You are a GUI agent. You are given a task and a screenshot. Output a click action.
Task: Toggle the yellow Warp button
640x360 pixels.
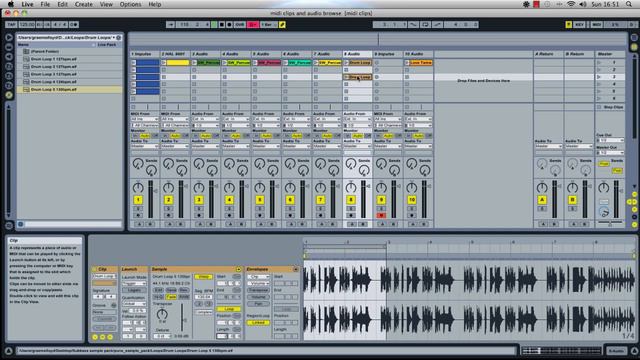203,277
